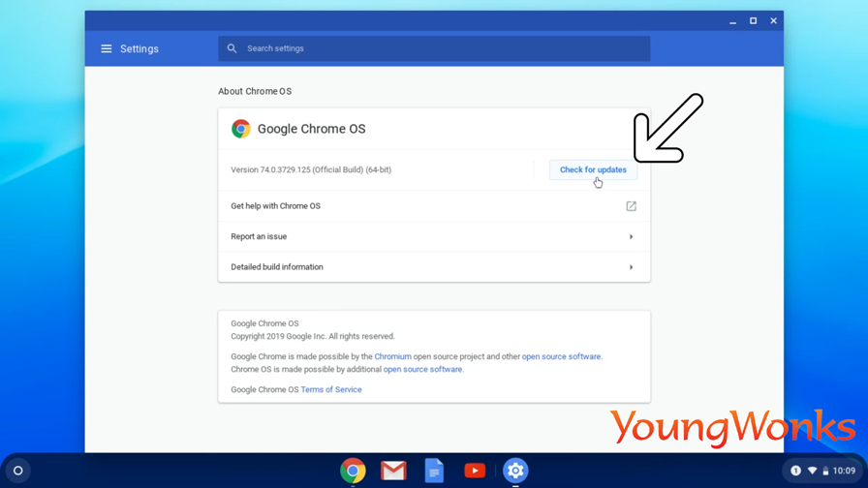Open the notification count indicator
This screenshot has height=488, width=868.
795,471
